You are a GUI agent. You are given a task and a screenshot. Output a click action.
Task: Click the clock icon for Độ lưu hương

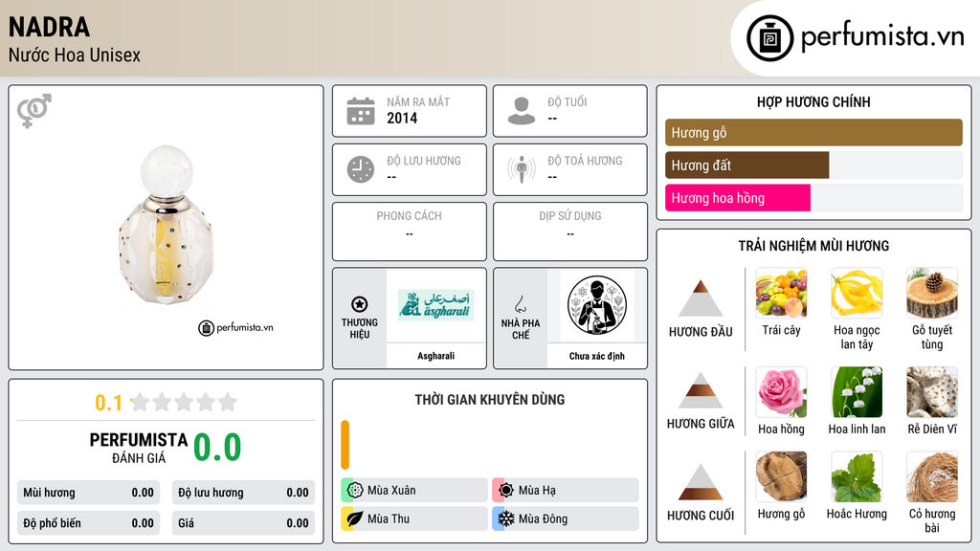[x=361, y=169]
